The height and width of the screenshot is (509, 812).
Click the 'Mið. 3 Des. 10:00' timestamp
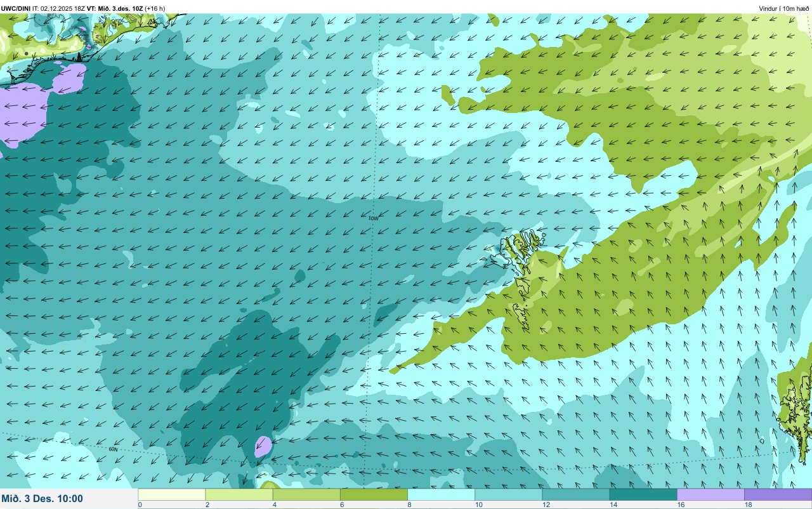point(42,499)
